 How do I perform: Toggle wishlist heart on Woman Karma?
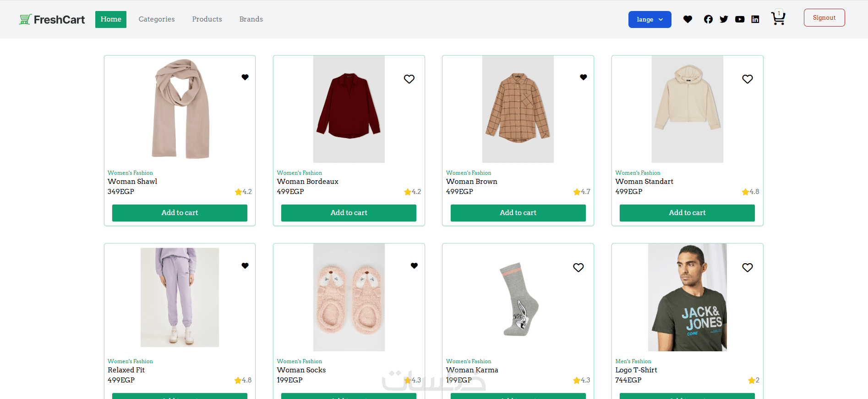point(579,267)
